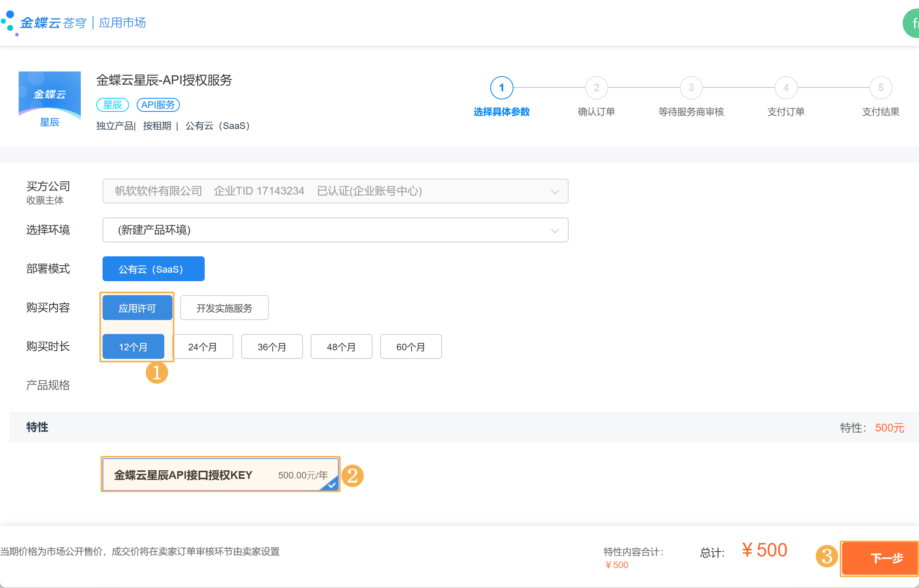The width and height of the screenshot is (919, 588).
Task: Select 应用许可 purchase content
Action: coord(137,308)
